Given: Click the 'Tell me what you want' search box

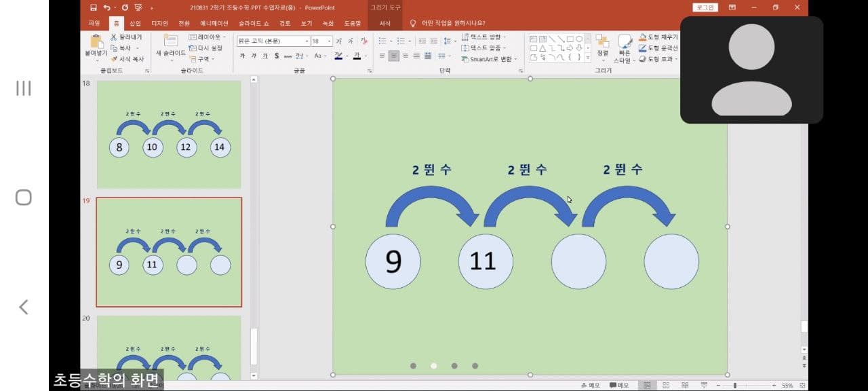Looking at the screenshot, I should [448, 23].
